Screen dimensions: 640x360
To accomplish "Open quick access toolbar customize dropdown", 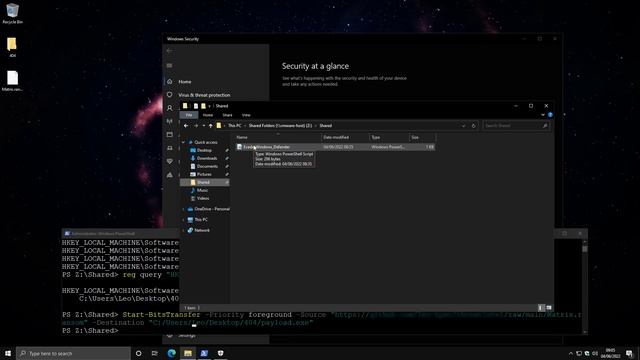I will [209, 106].
